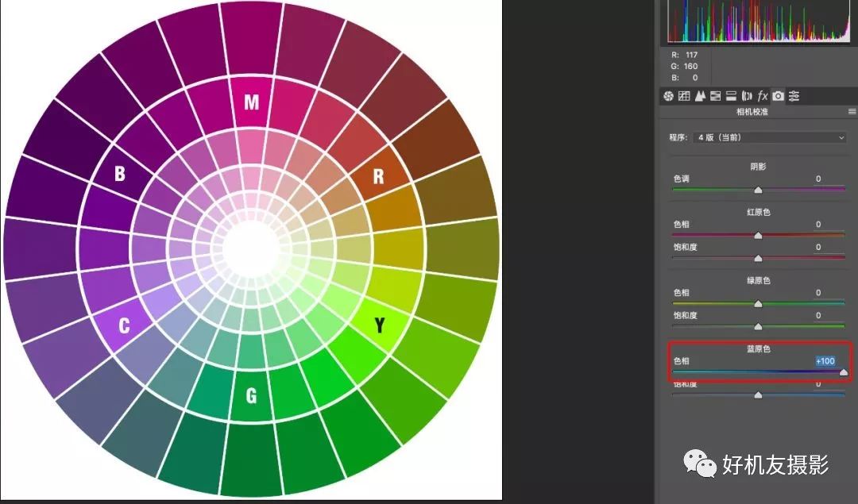The width and height of the screenshot is (858, 504).
Task: Open the HSL/Grayscale panel icon tab
Action: pyautogui.click(x=715, y=96)
